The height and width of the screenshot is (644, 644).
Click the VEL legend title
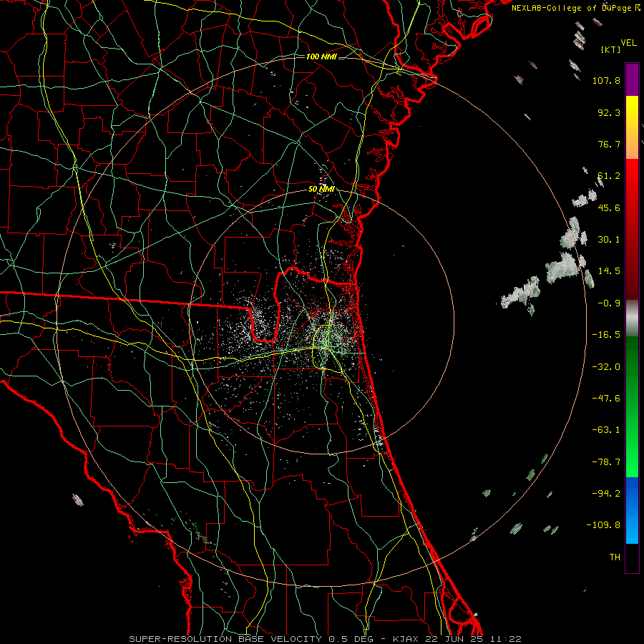pyautogui.click(x=628, y=43)
